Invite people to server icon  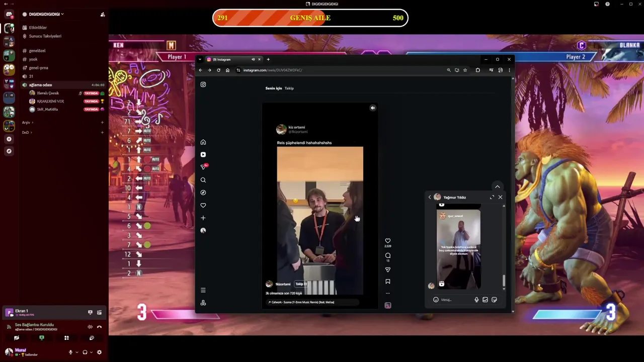103,14
